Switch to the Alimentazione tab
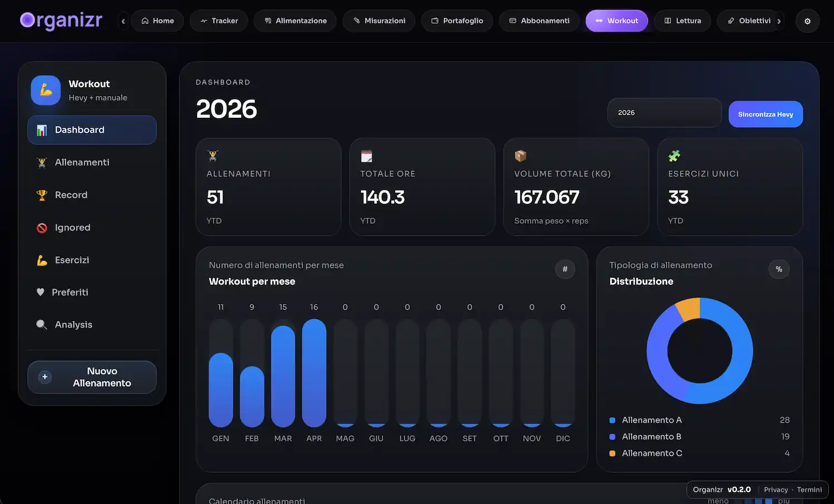This screenshot has height=504, width=834. pos(295,21)
